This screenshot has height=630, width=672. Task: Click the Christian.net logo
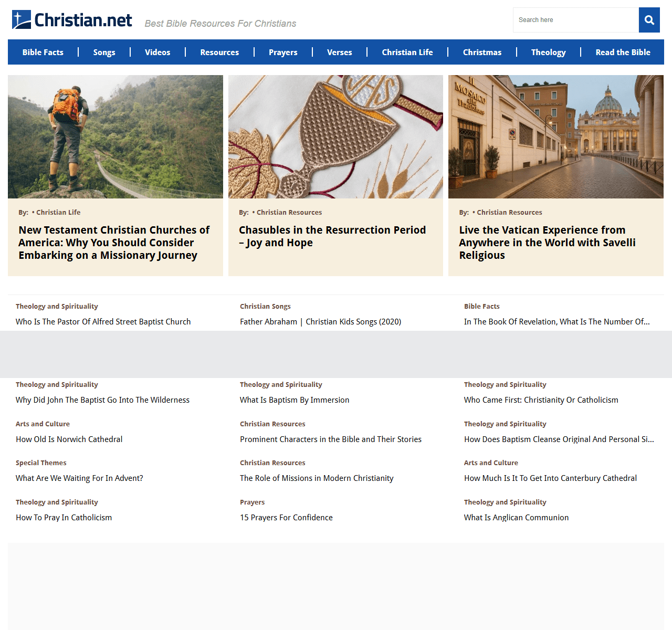(x=72, y=20)
